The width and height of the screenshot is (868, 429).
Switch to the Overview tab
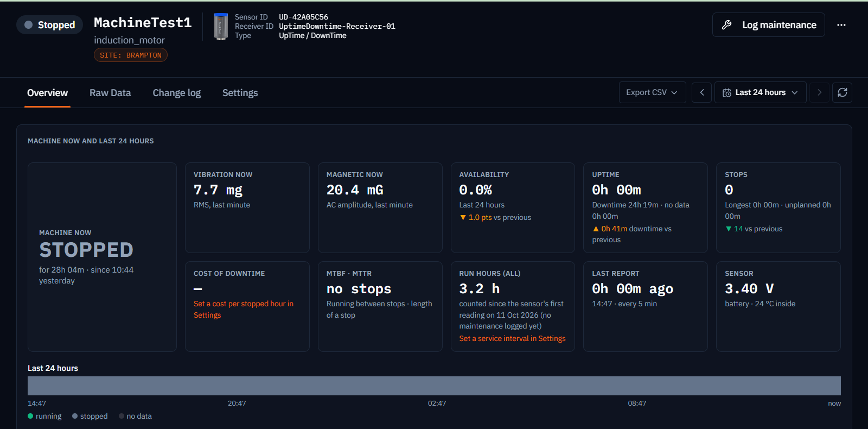click(x=48, y=93)
